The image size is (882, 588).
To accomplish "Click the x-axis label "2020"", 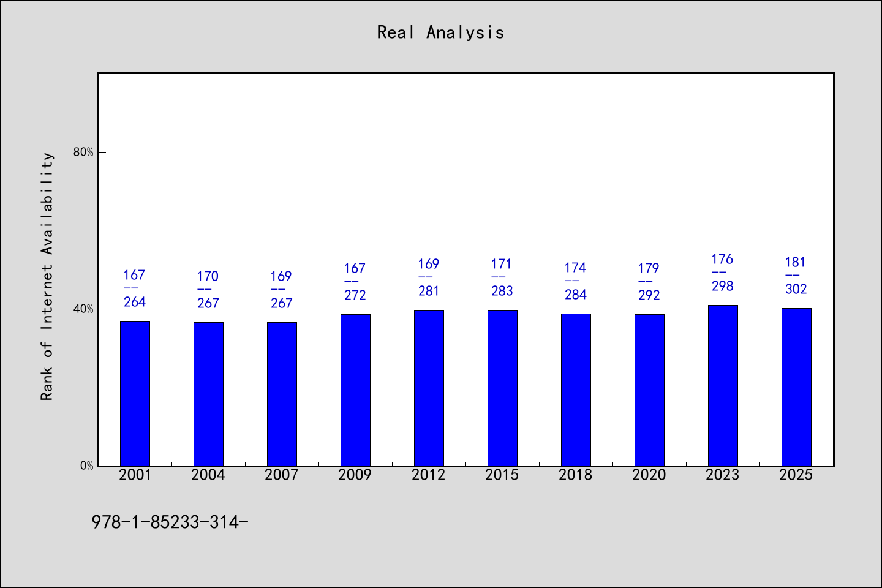I will 649,475.
